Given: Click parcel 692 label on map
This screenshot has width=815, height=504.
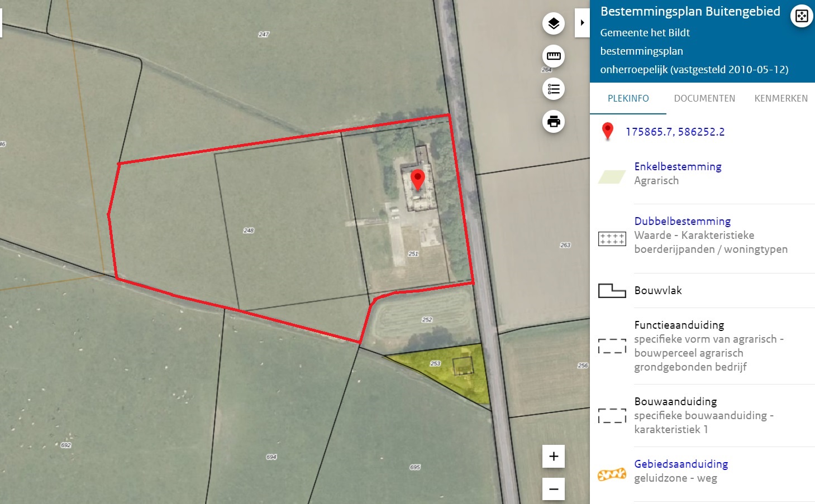Looking at the screenshot, I should [x=66, y=445].
